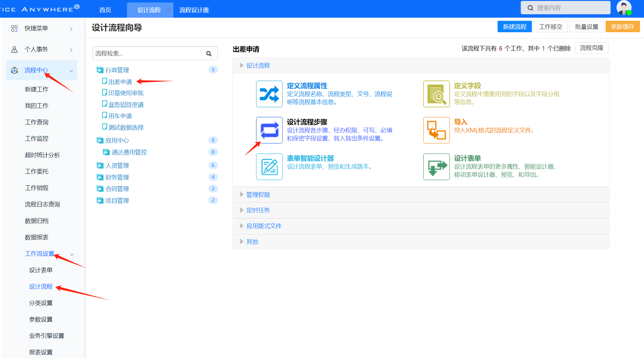The width and height of the screenshot is (644, 358).
Task: Open 工作监控 menu item
Action: (x=37, y=139)
